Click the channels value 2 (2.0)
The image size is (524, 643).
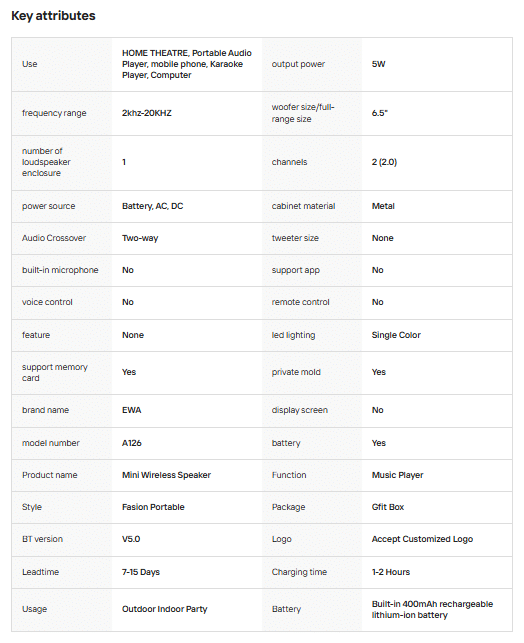384,162
